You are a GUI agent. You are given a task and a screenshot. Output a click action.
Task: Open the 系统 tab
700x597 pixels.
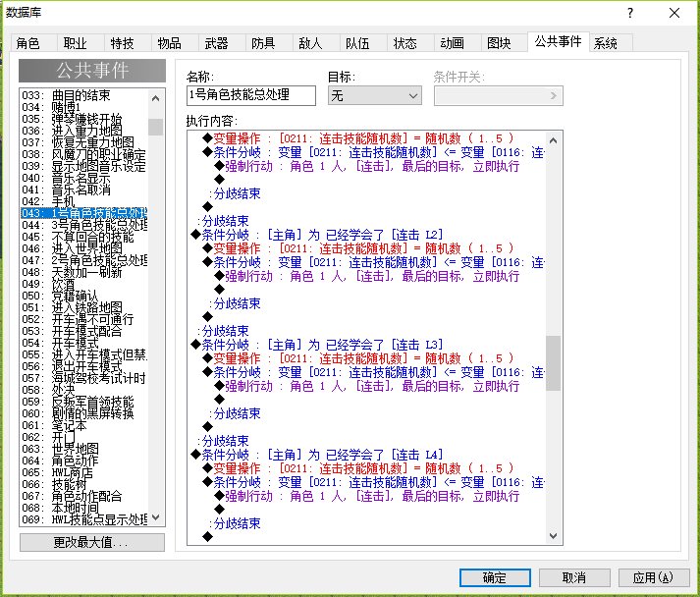611,43
